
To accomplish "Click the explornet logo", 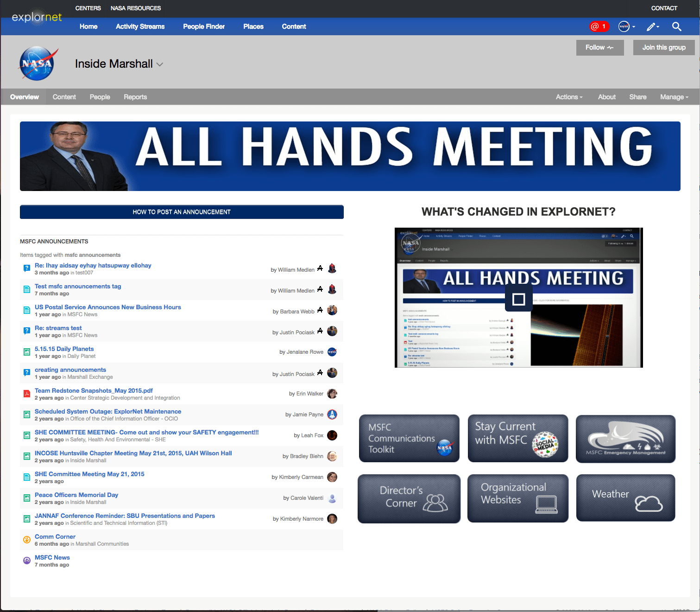I will pyautogui.click(x=37, y=17).
